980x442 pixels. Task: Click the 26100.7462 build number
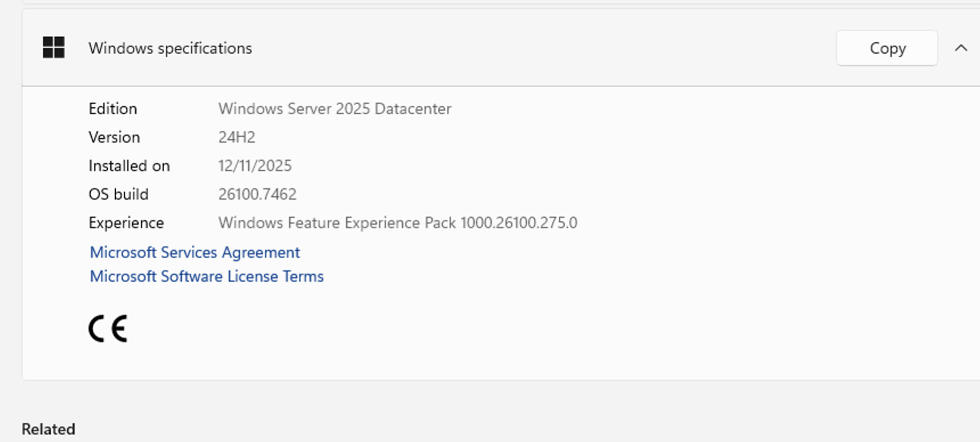(257, 194)
